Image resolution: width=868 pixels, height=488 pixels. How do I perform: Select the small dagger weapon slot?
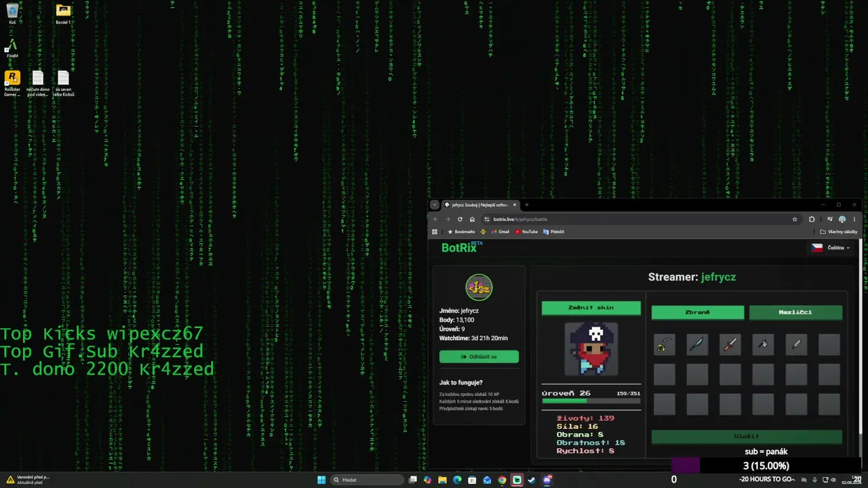point(796,344)
